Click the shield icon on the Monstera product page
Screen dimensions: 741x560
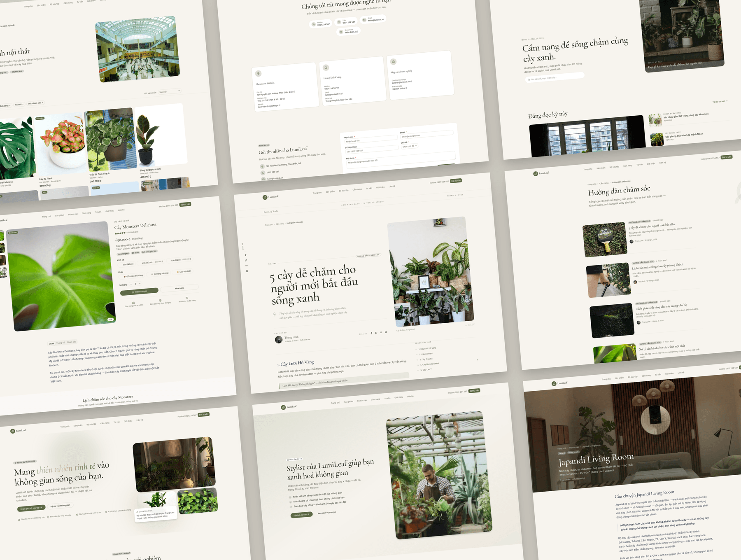(160, 300)
